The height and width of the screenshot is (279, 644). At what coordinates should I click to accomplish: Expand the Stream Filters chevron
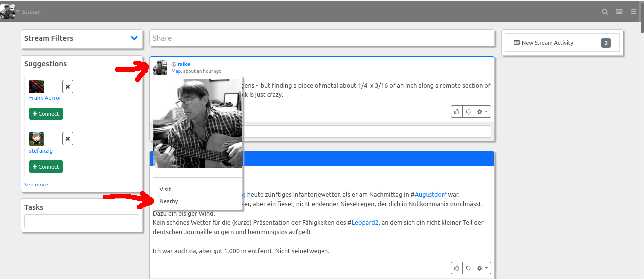pyautogui.click(x=134, y=38)
